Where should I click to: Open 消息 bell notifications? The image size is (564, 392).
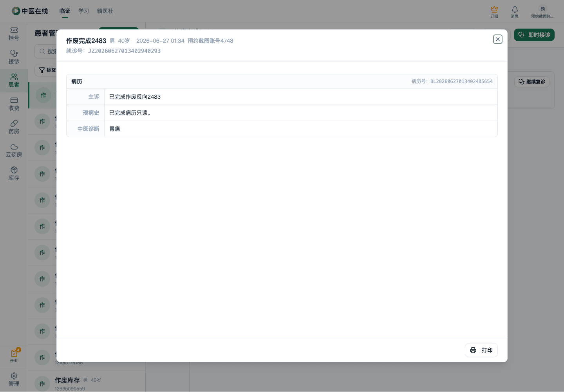(x=515, y=12)
